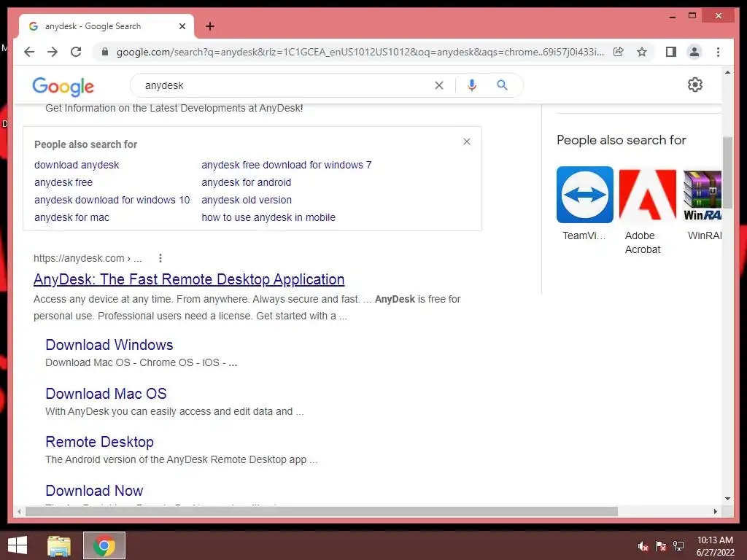Dismiss the People also search for box
Image resolution: width=747 pixels, height=560 pixels.
tap(467, 141)
